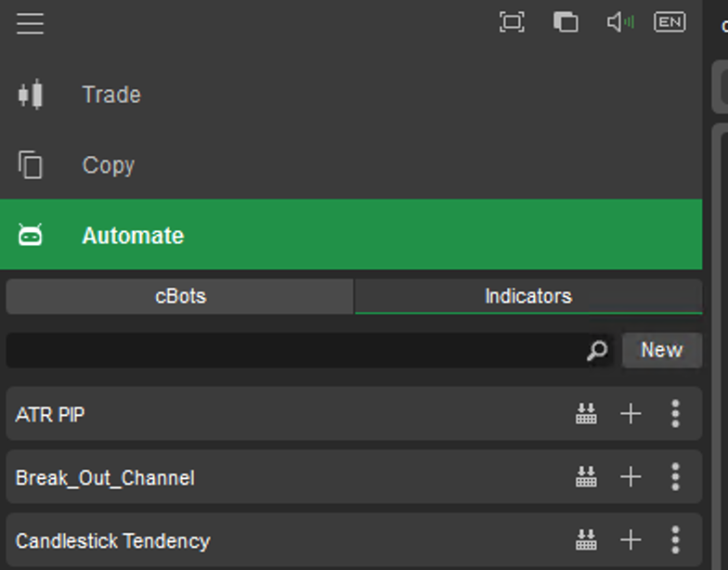Build the Break_Out_Channel indicator
Screen dimensions: 728x570
click(586, 477)
